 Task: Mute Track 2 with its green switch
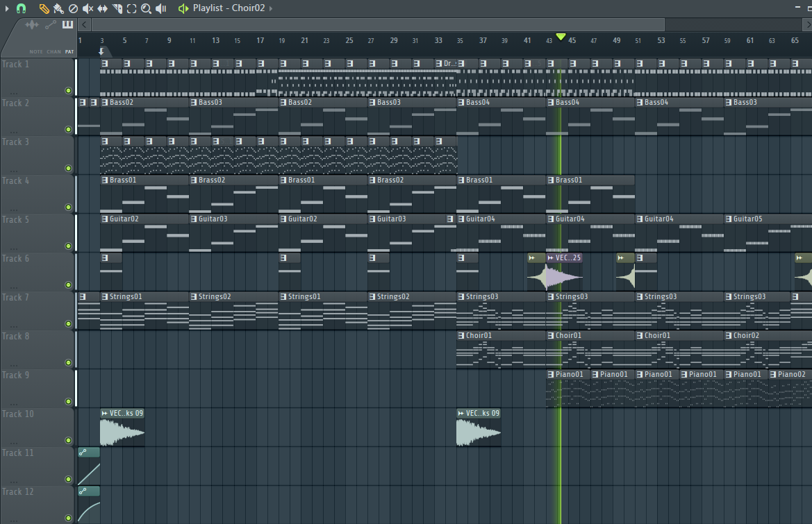coord(68,129)
